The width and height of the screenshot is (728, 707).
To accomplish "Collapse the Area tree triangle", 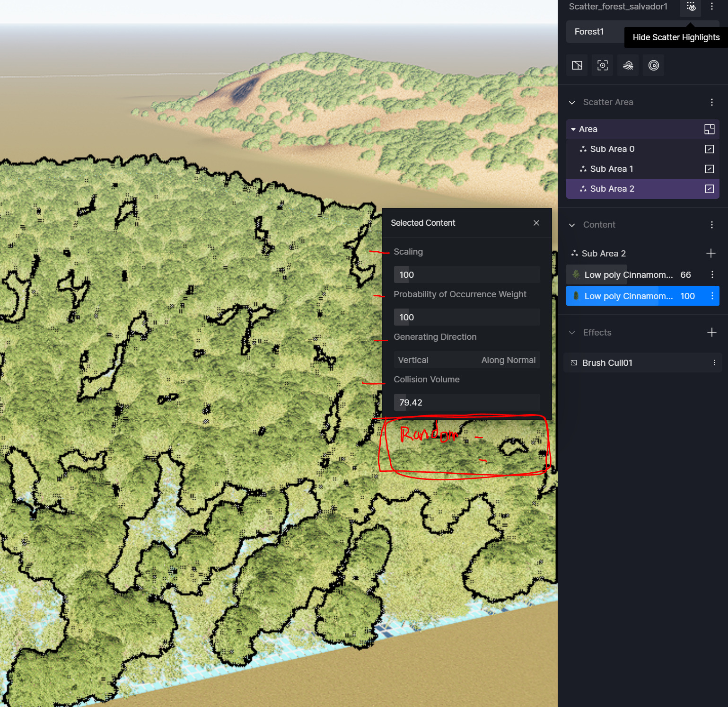I will (x=573, y=129).
